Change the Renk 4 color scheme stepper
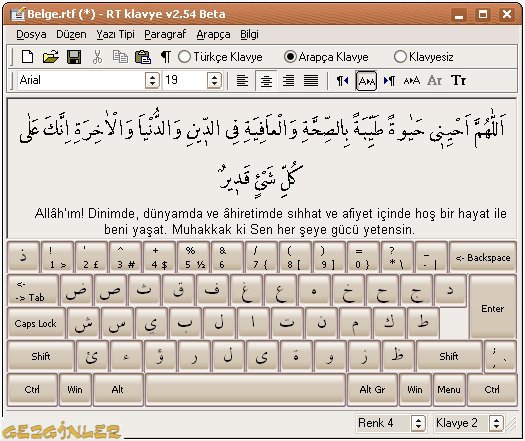 click(418, 423)
